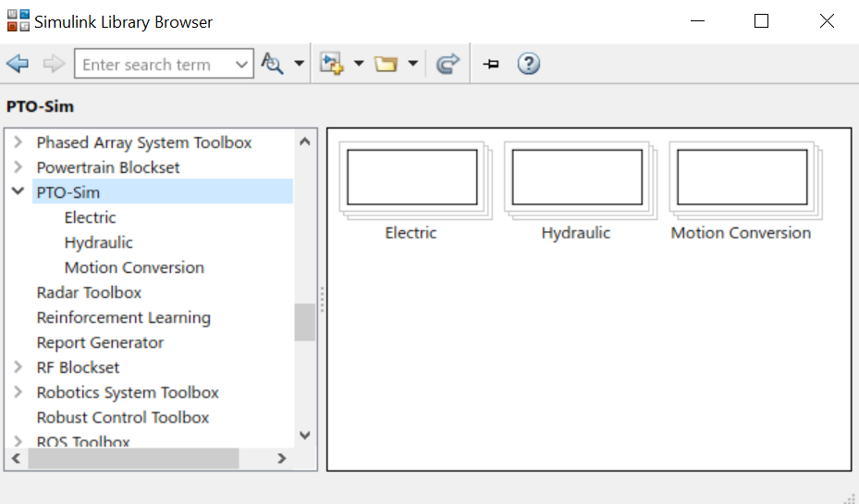Open the search options dropdown arrow

tap(299, 64)
